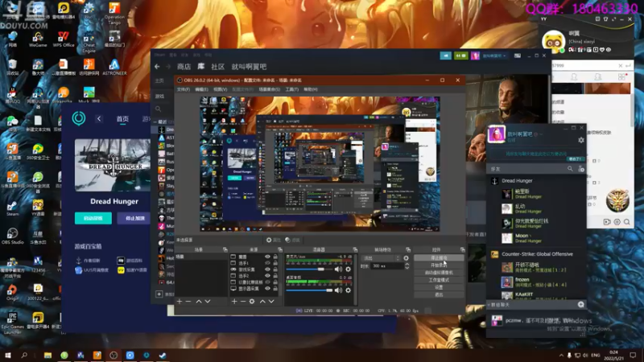Add a new scene in OBS Scenes panel
This screenshot has height=362, width=644.
(179, 301)
